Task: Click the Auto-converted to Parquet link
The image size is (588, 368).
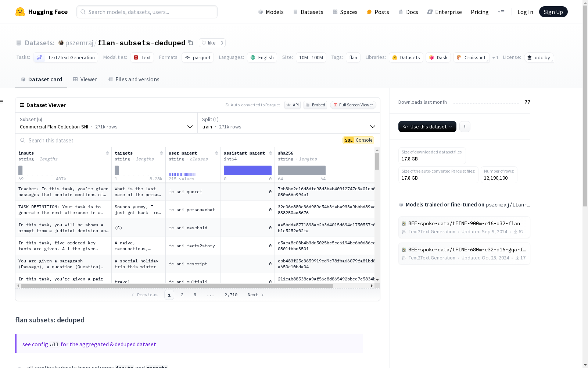Action: 255,105
